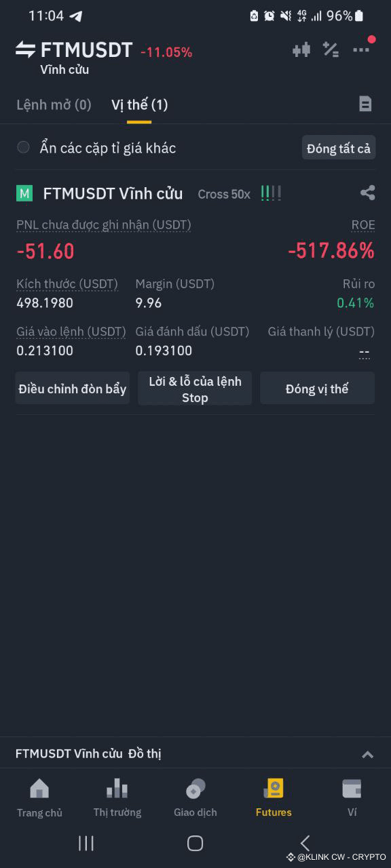This screenshot has width=391, height=868.
Task: Open the percent calculator icon
Action: pos(331,50)
